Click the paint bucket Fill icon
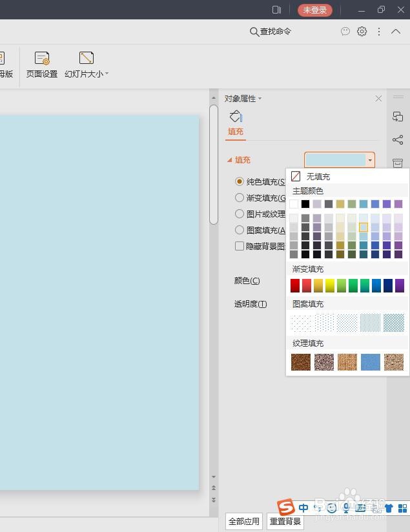This screenshot has height=532, width=410. [236, 116]
